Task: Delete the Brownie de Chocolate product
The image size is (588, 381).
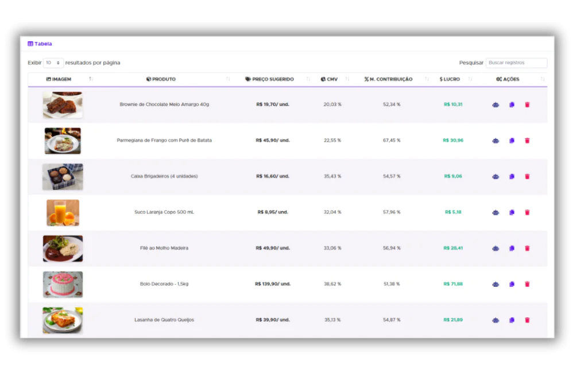Action: (x=527, y=105)
